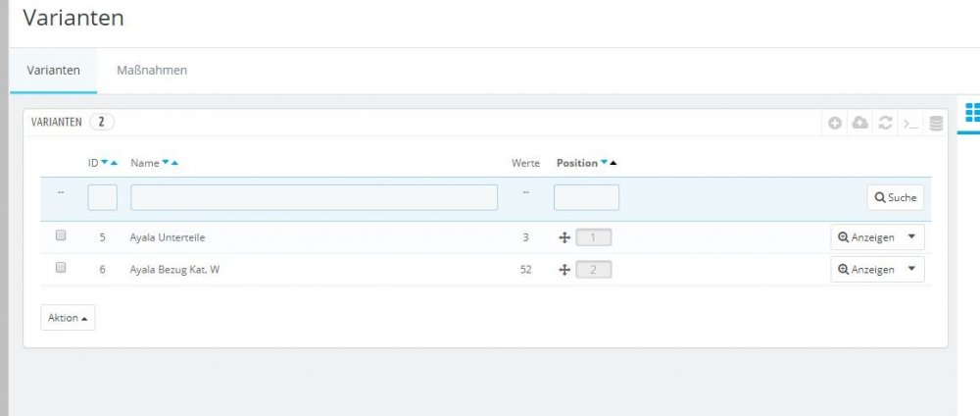Click the blue grid icon in the side panel

click(972, 113)
